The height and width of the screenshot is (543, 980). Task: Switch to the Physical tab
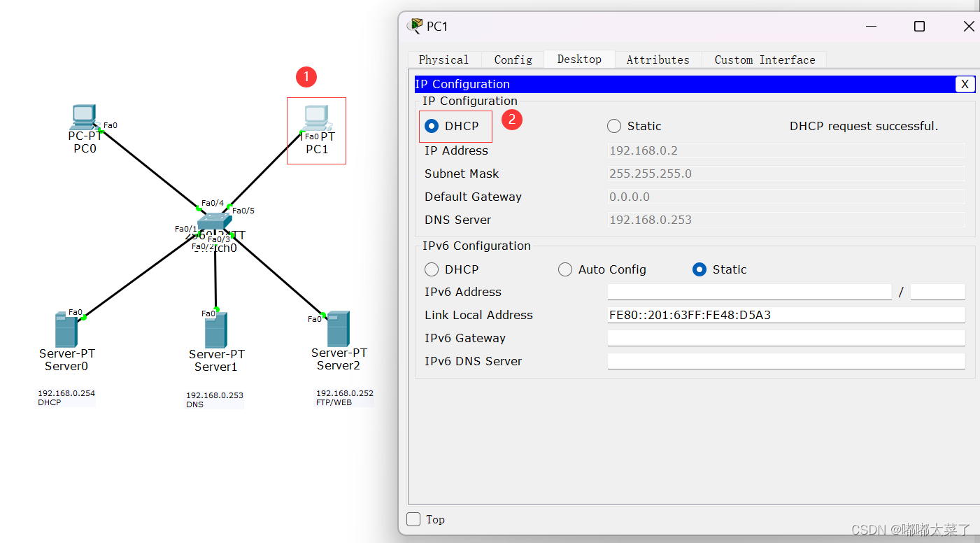pyautogui.click(x=443, y=59)
